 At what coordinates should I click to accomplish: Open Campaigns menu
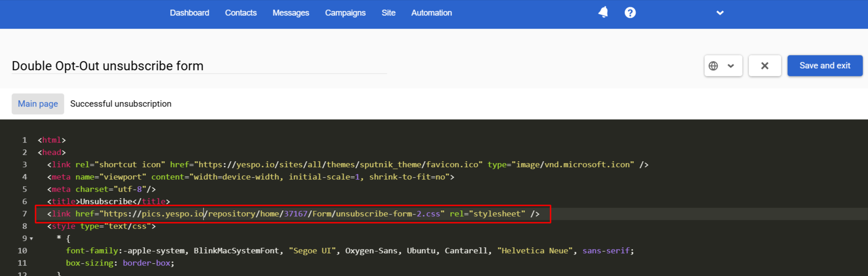coord(345,13)
